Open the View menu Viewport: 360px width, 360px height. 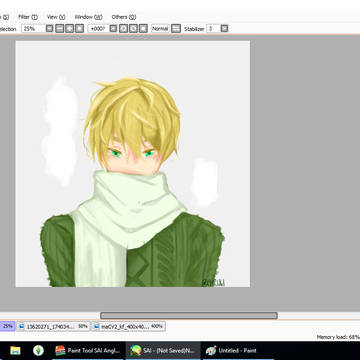[x=56, y=17]
